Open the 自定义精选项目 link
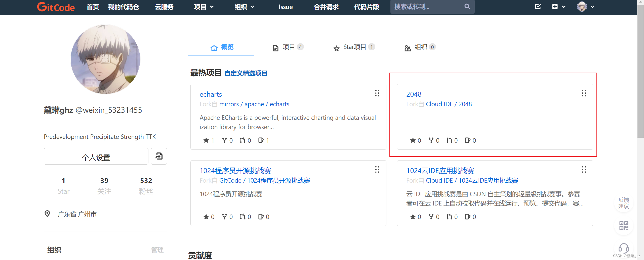644x260 pixels. [246, 73]
